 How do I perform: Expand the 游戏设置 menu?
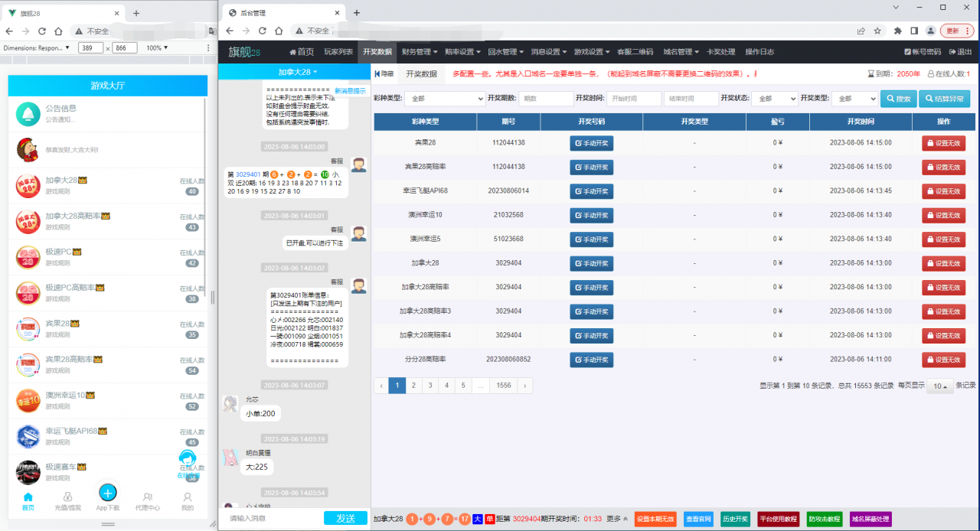tap(593, 52)
